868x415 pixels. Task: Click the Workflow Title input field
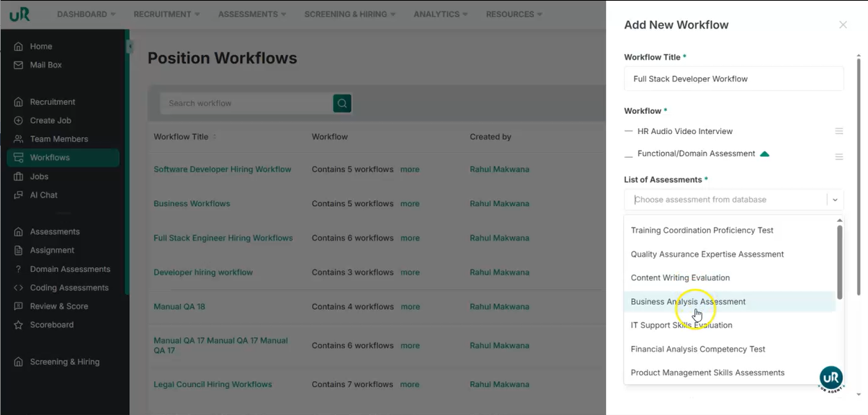coord(733,79)
